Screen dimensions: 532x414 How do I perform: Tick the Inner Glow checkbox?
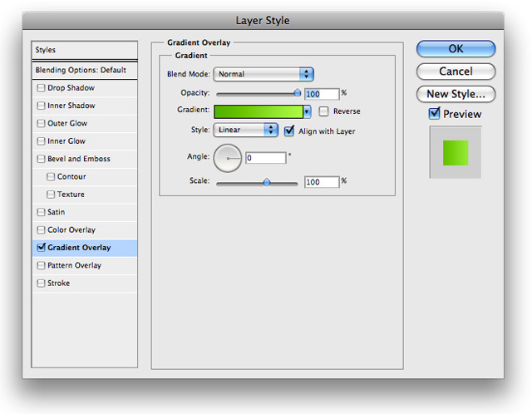click(41, 140)
